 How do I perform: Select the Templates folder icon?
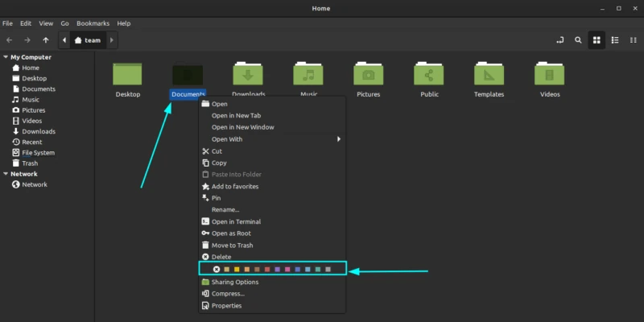tap(489, 74)
